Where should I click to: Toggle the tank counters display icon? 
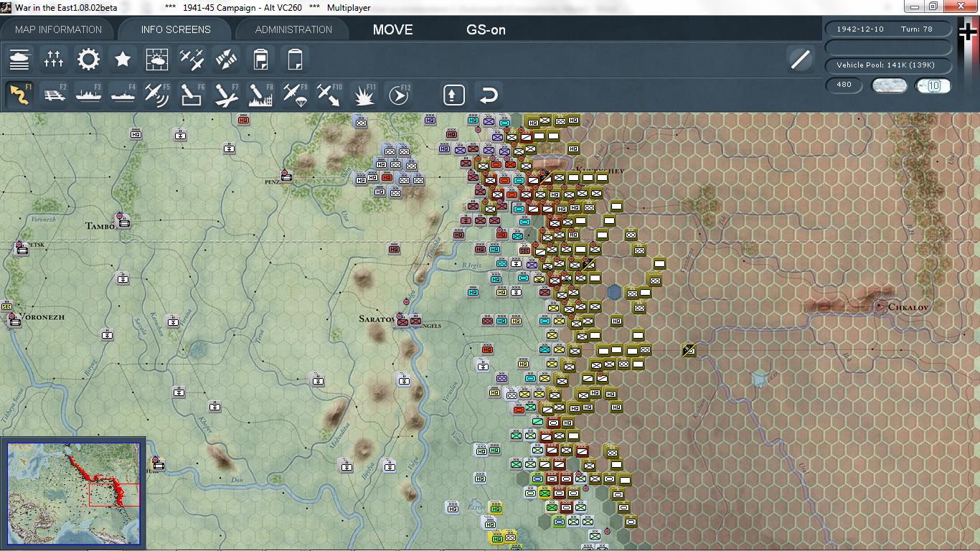pyautogui.click(x=19, y=59)
